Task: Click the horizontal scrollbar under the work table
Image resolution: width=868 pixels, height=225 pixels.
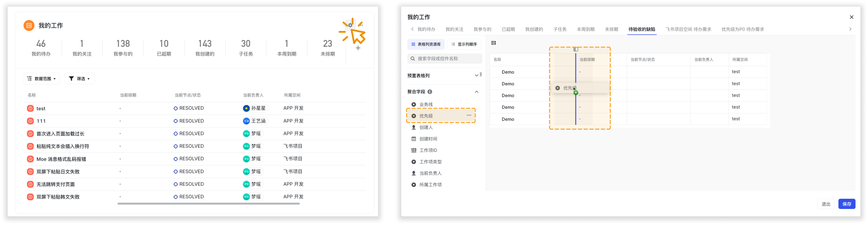Action: [x=209, y=203]
